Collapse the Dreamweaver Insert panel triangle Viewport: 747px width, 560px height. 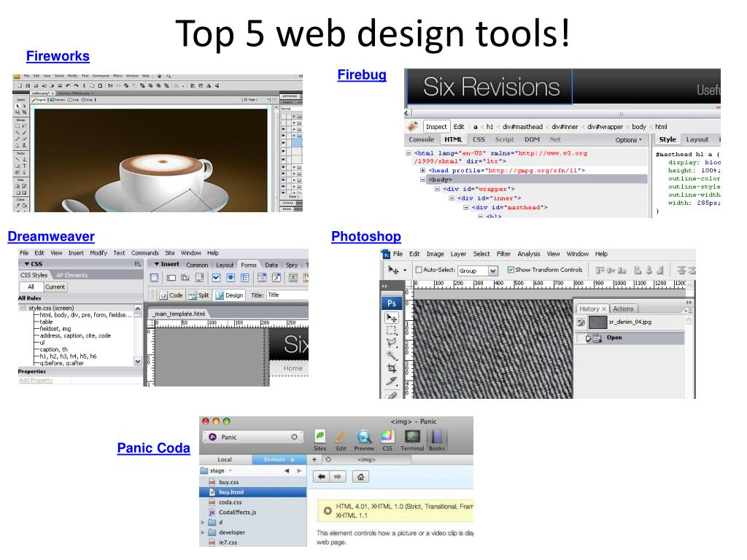click(156, 264)
